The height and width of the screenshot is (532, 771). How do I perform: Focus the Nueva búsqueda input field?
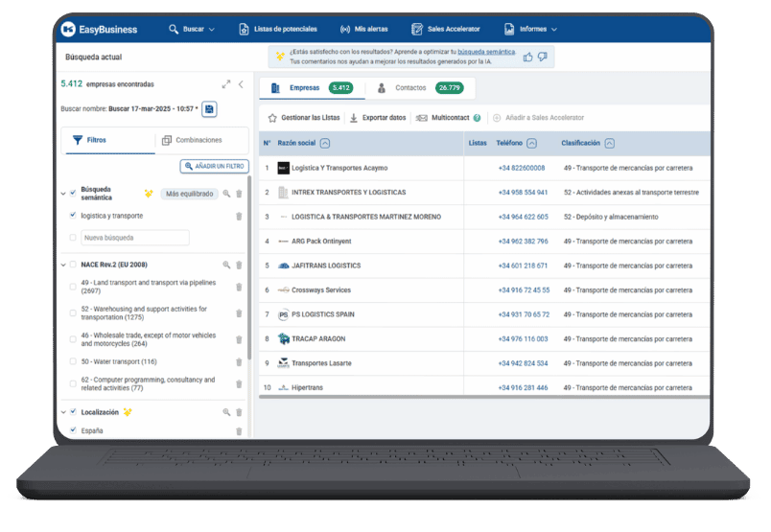tap(135, 238)
